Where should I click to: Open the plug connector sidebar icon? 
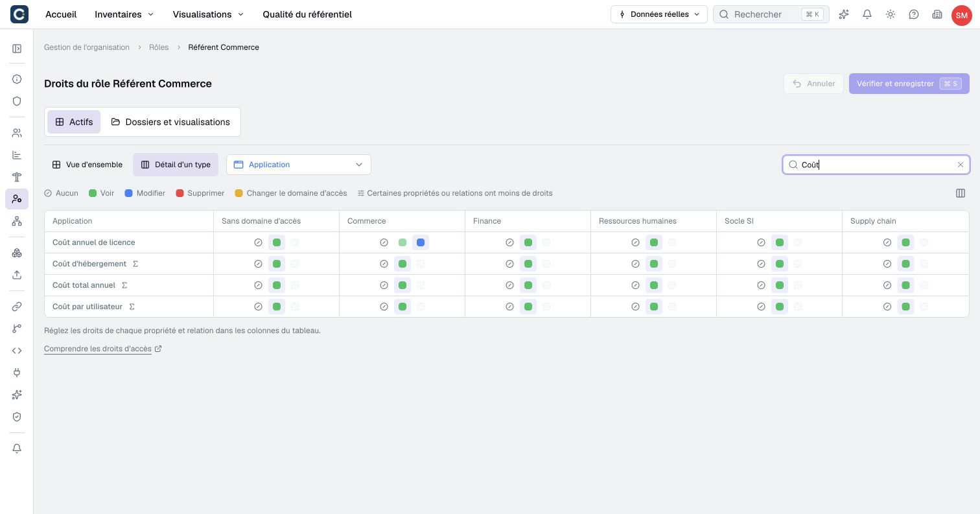coord(17,373)
